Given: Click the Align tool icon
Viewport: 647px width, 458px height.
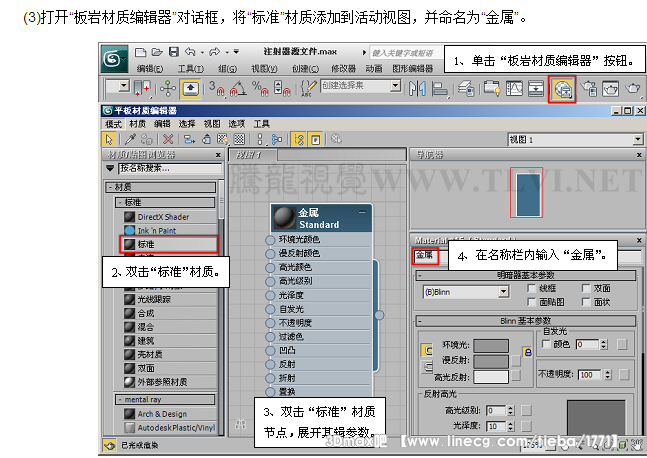Looking at the screenshot, I should tap(439, 89).
